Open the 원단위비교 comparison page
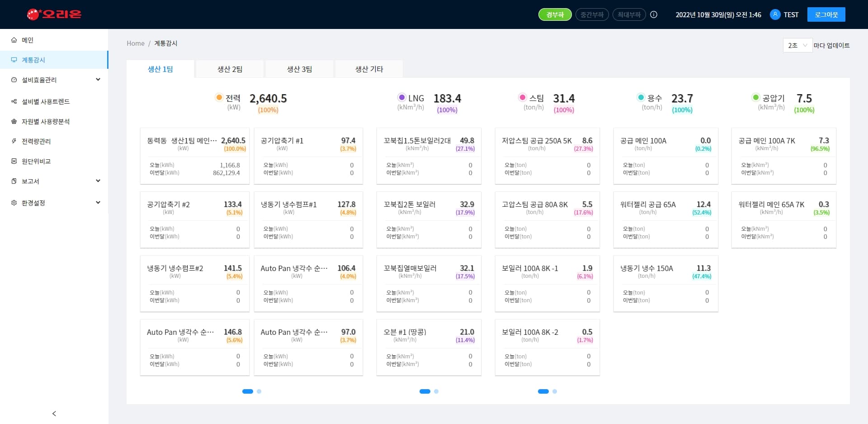 tap(35, 161)
